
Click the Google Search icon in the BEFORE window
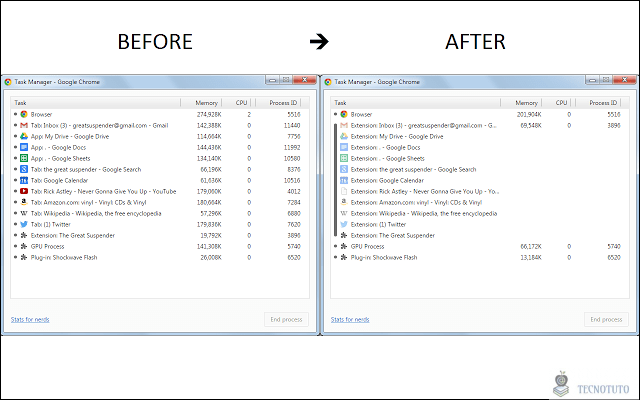coord(24,169)
